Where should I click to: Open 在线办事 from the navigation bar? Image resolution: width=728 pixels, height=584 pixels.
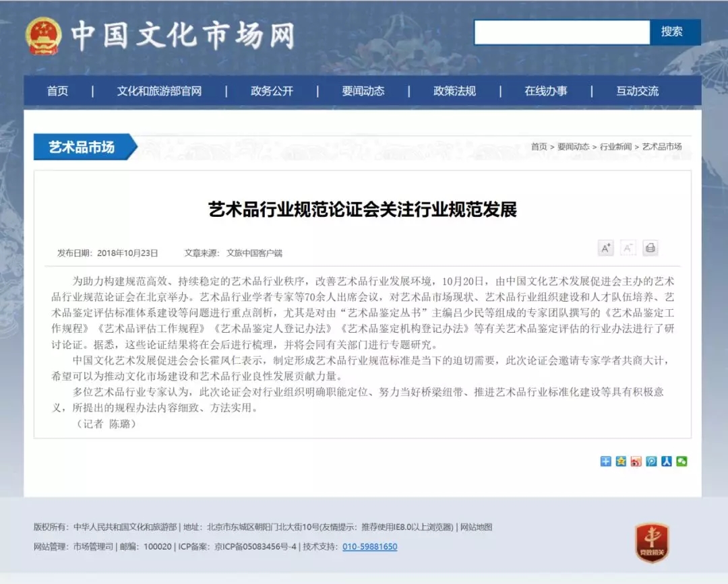pos(546,91)
